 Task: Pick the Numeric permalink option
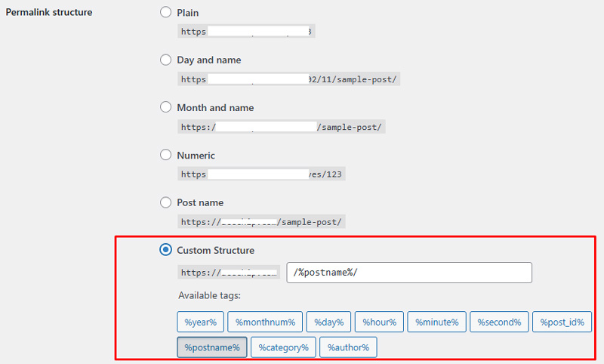(x=166, y=155)
